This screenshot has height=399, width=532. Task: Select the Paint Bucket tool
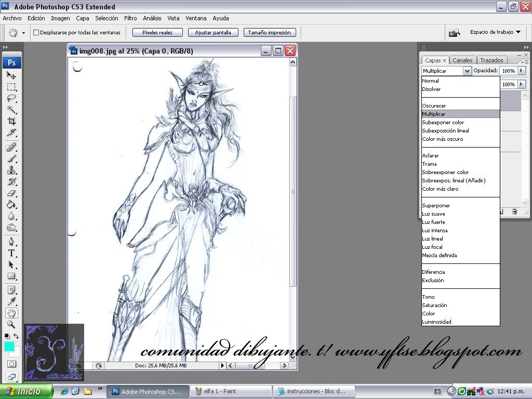(11, 204)
